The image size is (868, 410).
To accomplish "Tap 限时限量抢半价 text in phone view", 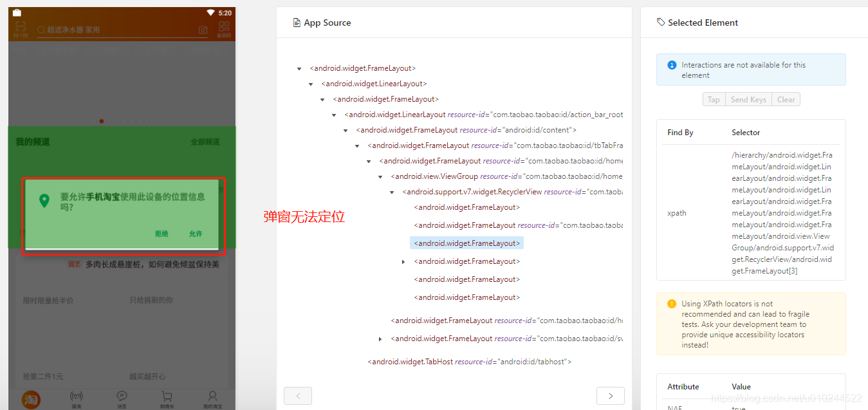I will click(48, 301).
